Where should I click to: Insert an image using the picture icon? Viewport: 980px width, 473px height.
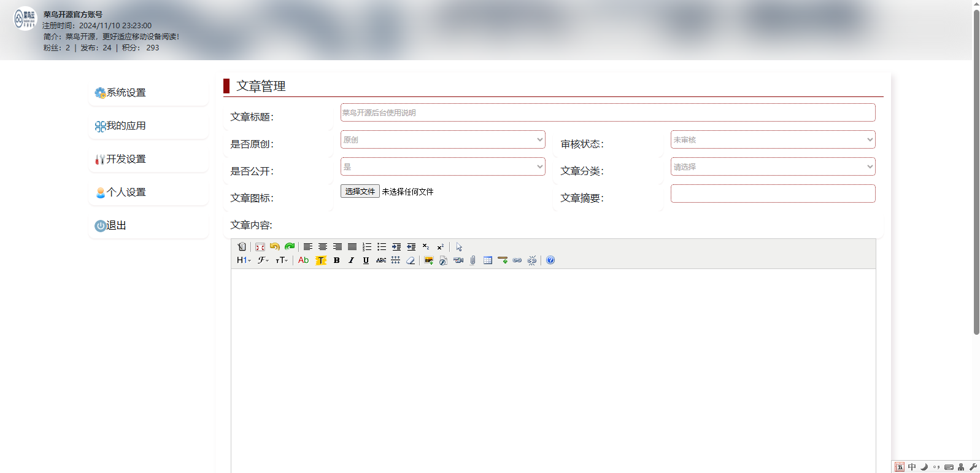coord(428,260)
